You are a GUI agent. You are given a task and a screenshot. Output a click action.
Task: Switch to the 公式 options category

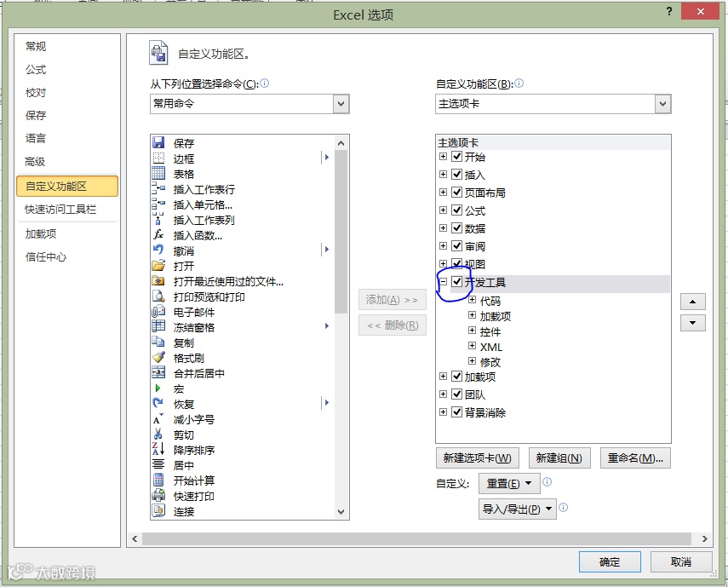(36, 70)
